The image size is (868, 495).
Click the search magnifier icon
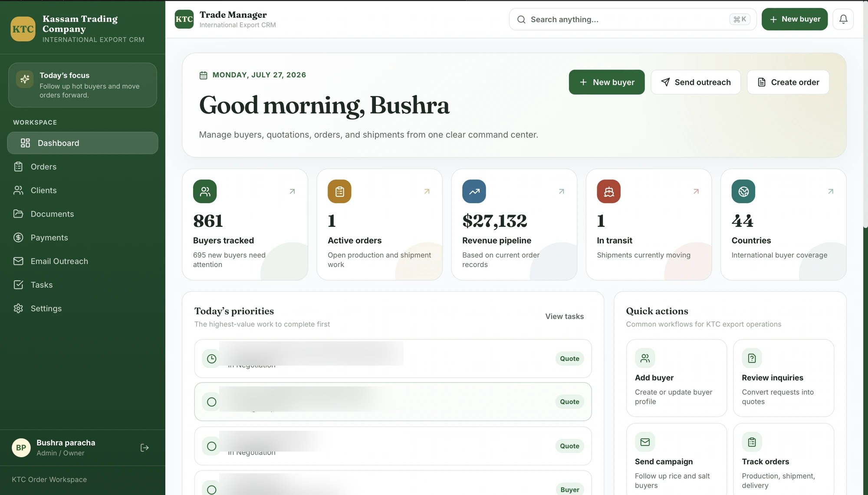521,20
